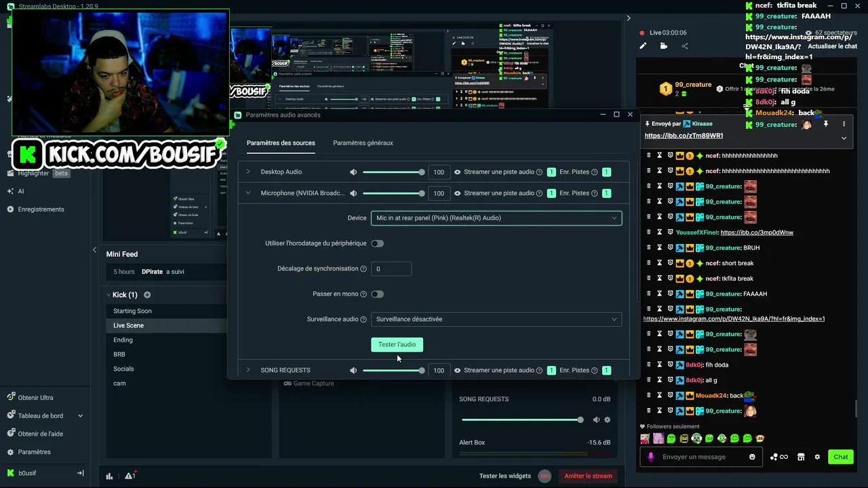The image size is (868, 488).
Task: Open pinned message three-dot menu
Action: pyautogui.click(x=844, y=124)
